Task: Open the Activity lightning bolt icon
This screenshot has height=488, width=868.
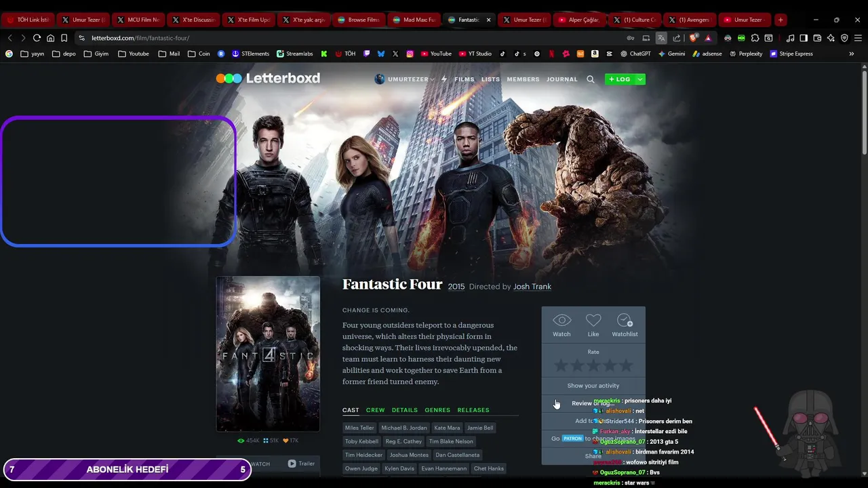Action: click(444, 79)
